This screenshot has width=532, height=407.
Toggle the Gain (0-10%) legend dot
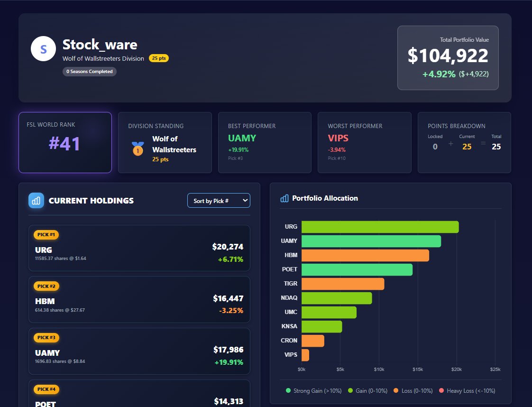coord(350,391)
